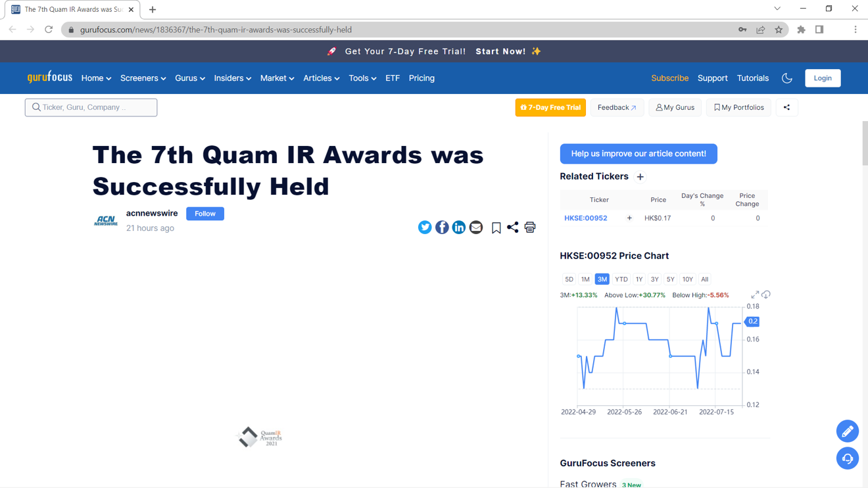Select 3Y chart range
868x488 pixels.
point(655,280)
